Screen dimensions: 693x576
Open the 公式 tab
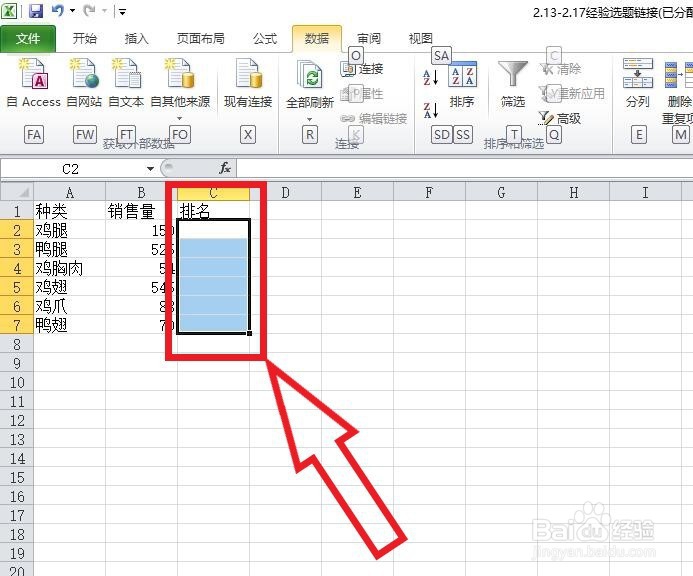click(x=265, y=39)
